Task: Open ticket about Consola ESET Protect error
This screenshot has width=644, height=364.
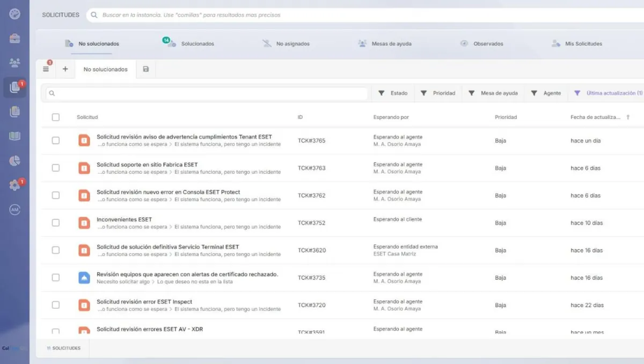Action: coord(169,192)
